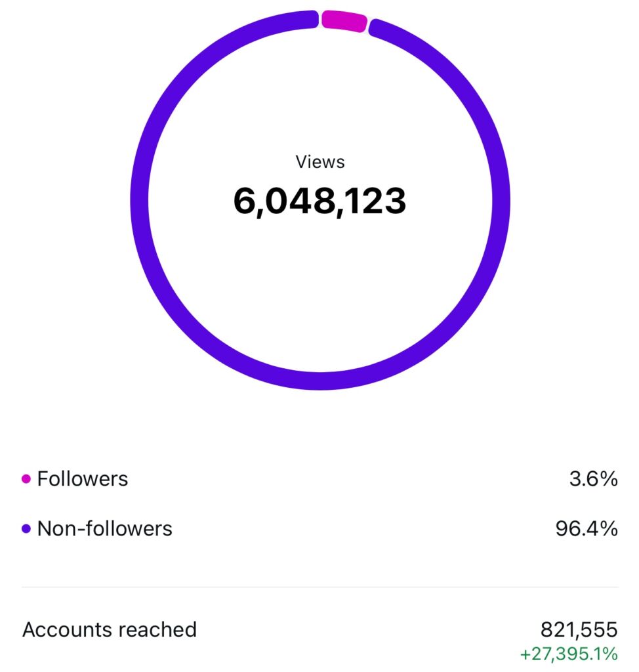Select the Followers legend label
The height and width of the screenshot is (672, 639).
[83, 479]
